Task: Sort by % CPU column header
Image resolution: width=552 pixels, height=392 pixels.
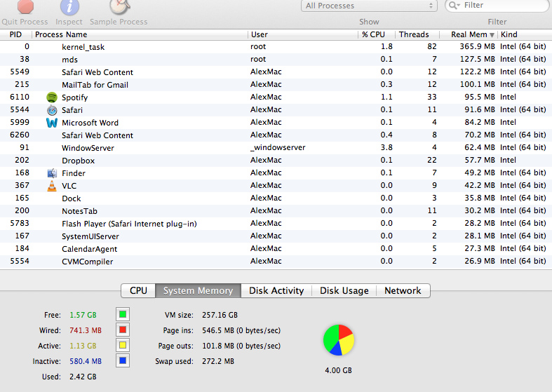Action: (x=377, y=34)
